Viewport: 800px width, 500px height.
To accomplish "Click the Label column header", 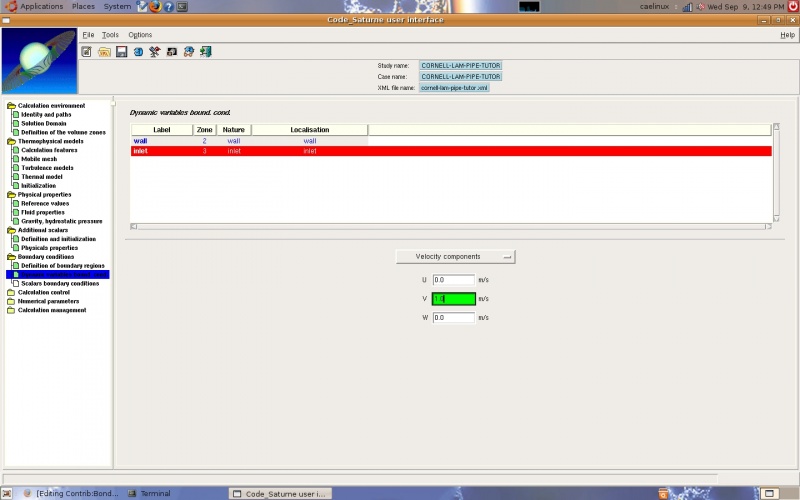I will coord(162,130).
